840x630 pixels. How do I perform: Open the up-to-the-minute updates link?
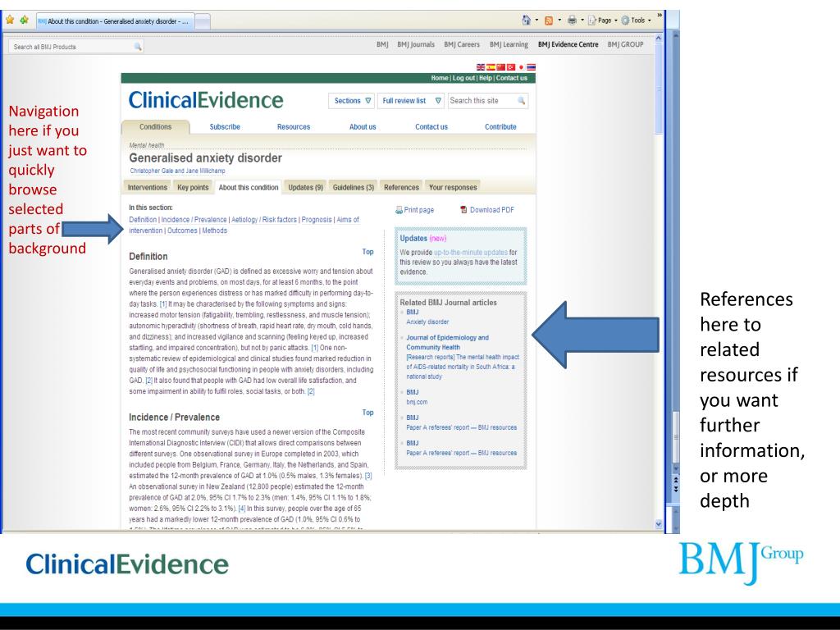pos(470,253)
